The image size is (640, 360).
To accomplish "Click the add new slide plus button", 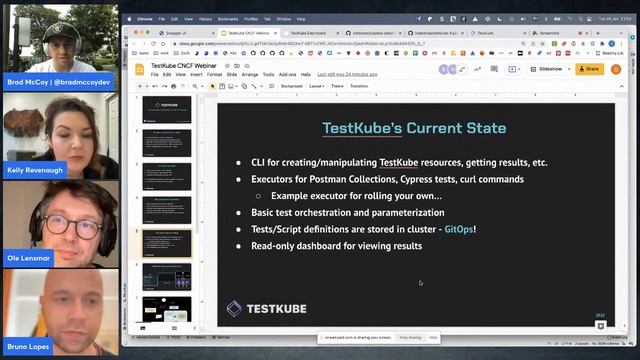I will (140, 86).
